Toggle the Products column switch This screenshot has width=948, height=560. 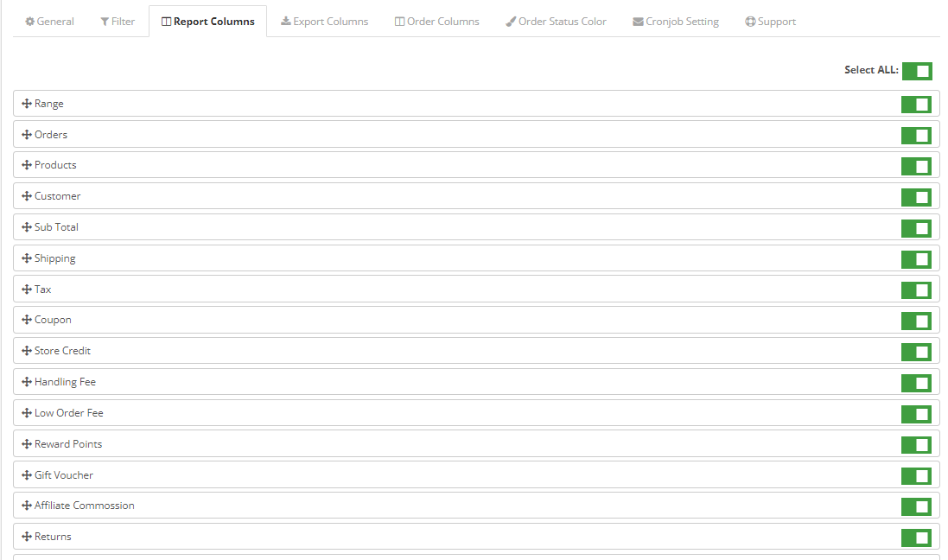[916, 166]
